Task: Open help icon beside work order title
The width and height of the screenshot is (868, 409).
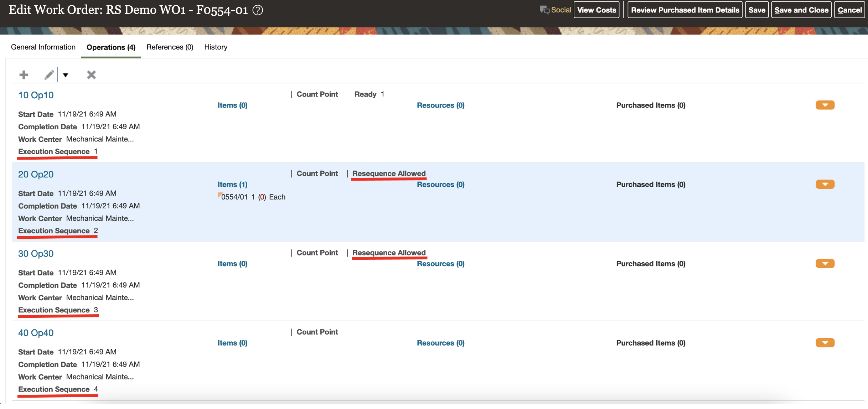Action: (x=258, y=10)
